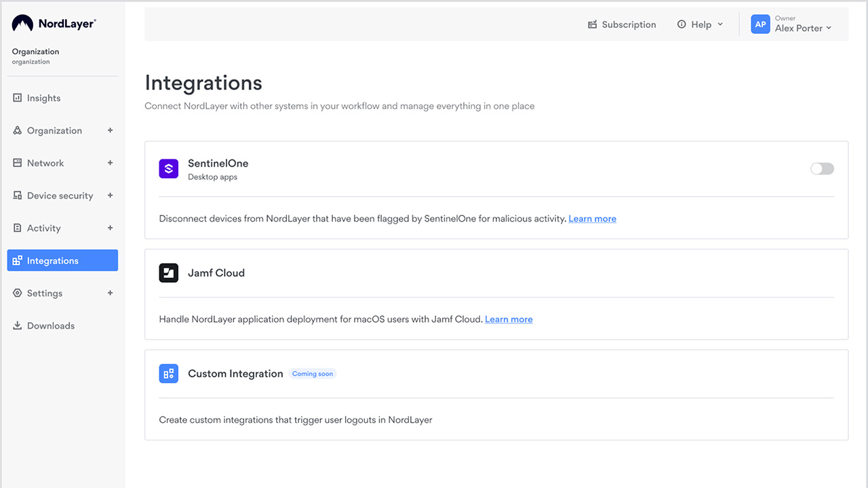Click the Jamf Cloud black logo icon
The image size is (868, 488).
pos(169,273)
